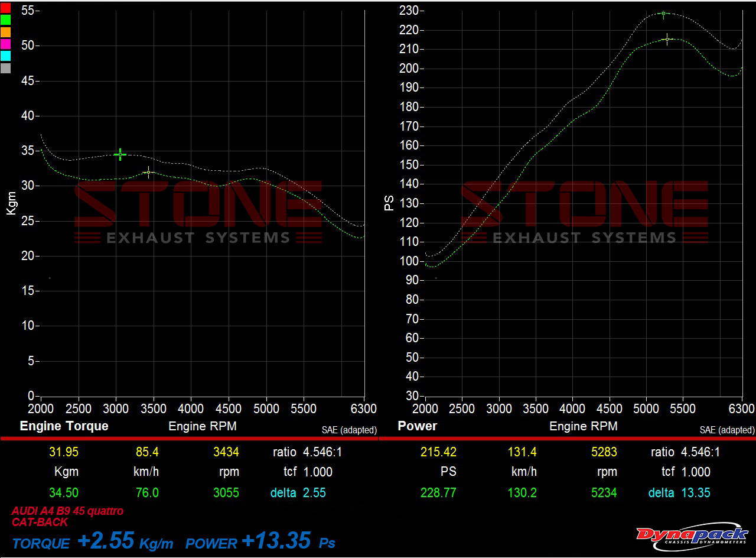Click the green 76.0 speed value
Image resolution: width=756 pixels, height=558 pixels.
(147, 492)
